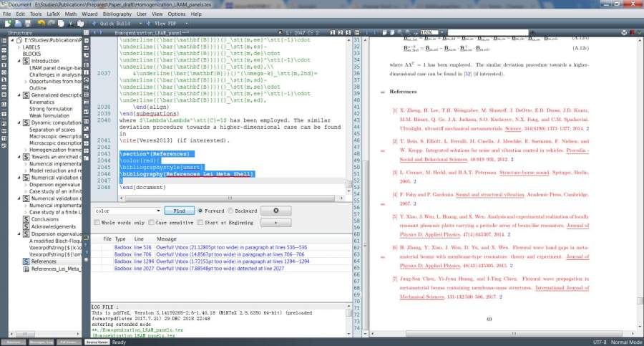Open the Bibliography menu
Screen dimensions: 644x346
click(x=117, y=14)
